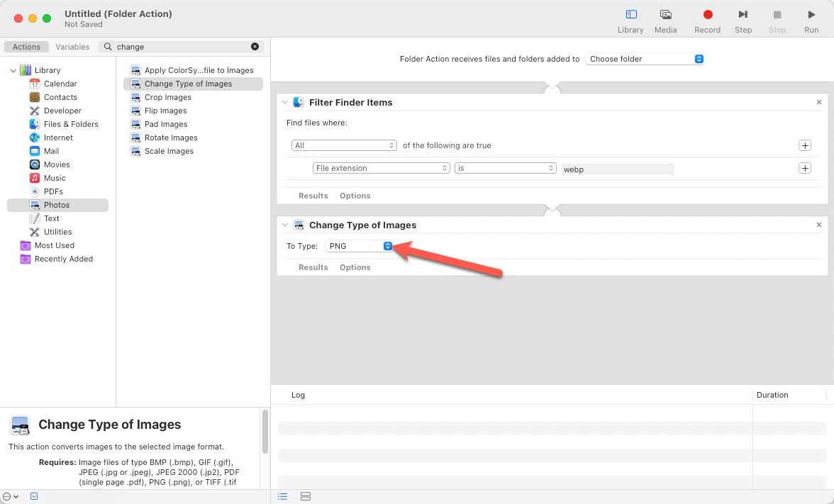Select Movies category in library

tap(57, 164)
